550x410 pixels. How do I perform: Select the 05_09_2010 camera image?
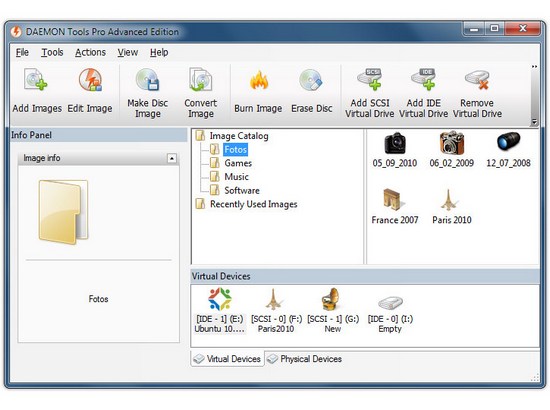click(x=395, y=149)
